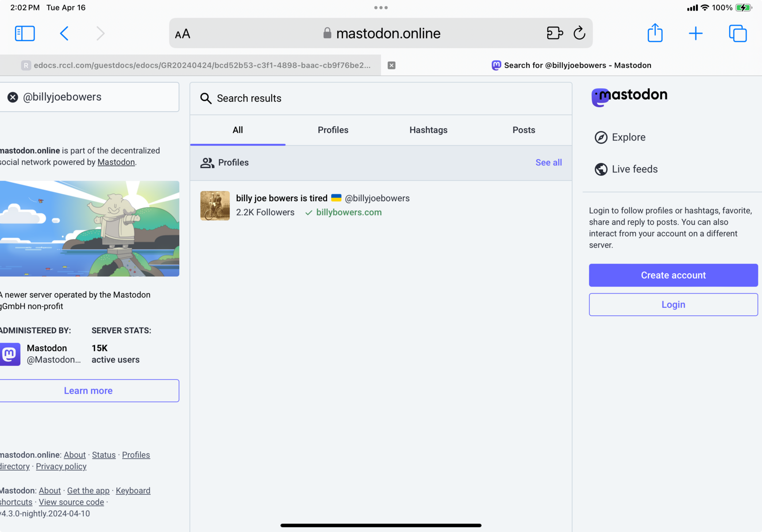Click See all profiles link
The image size is (762, 532).
[x=548, y=162]
